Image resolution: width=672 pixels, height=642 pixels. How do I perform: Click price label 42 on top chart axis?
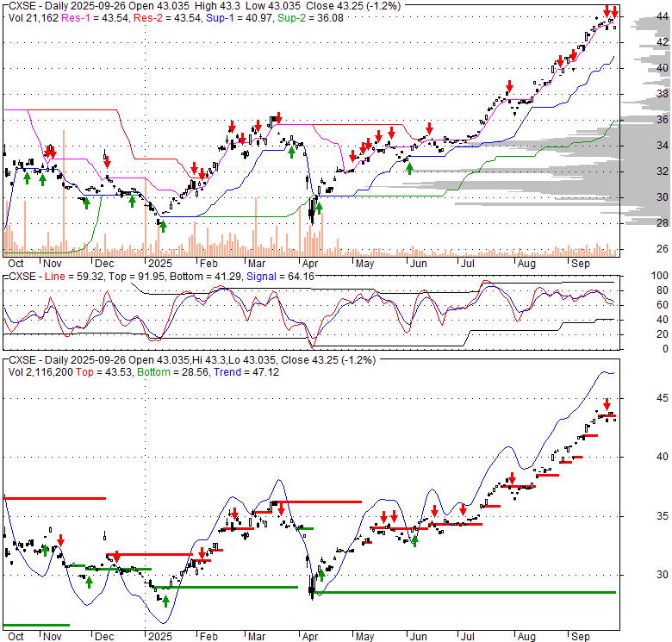pyautogui.click(x=663, y=42)
